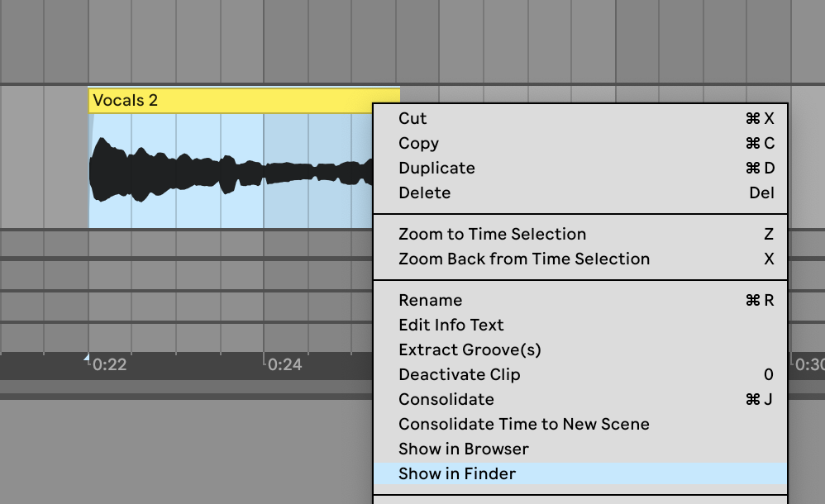The width and height of the screenshot is (825, 504).
Task: Deactivate Clip from the context menu
Action: pos(459,374)
